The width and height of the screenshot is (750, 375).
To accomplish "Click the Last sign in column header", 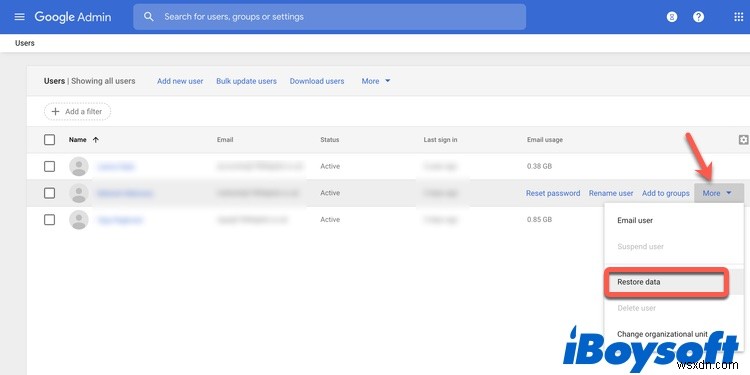I will point(440,140).
